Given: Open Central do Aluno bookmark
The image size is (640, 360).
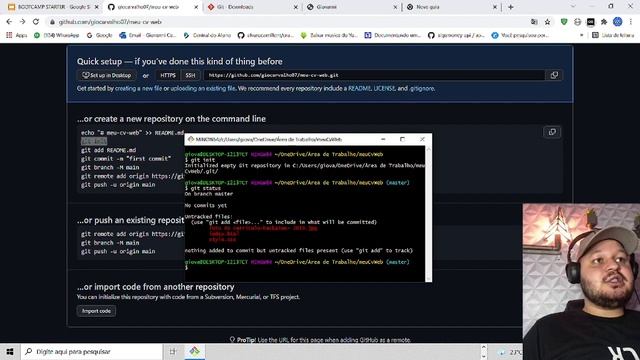Looking at the screenshot, I should (x=207, y=36).
